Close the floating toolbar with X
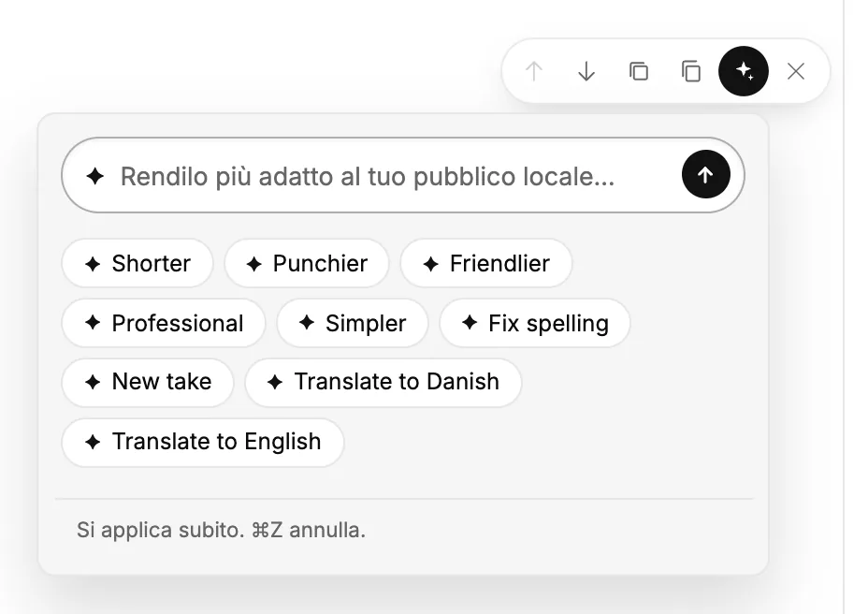Viewport: 868px width, 614px height. point(796,71)
